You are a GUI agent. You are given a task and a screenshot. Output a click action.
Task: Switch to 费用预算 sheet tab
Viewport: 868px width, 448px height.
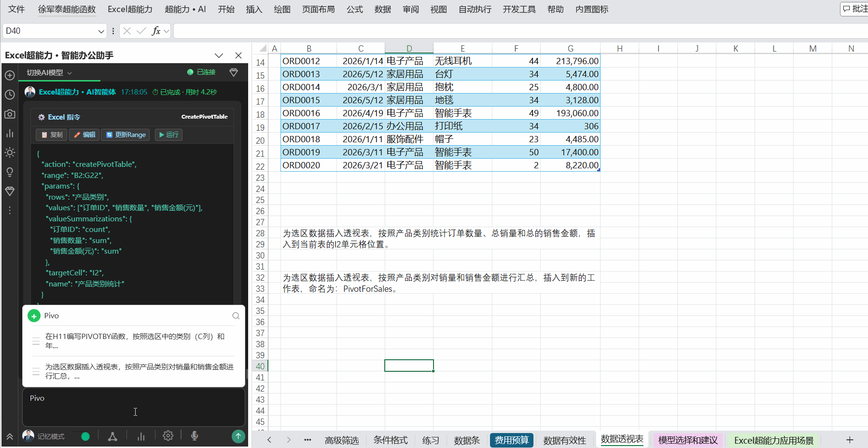[x=512, y=440]
